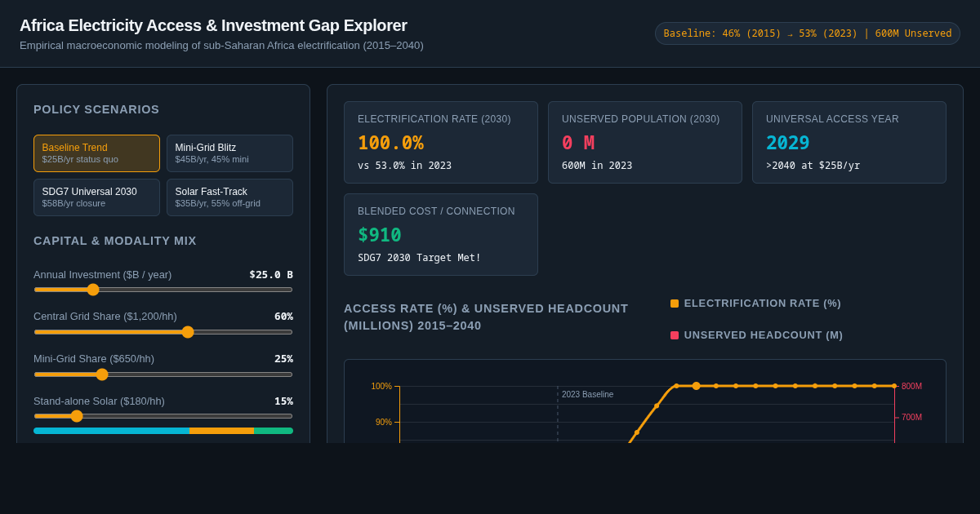Click the Policy Scenarios heading
This screenshot has width=980, height=514.
96,109
